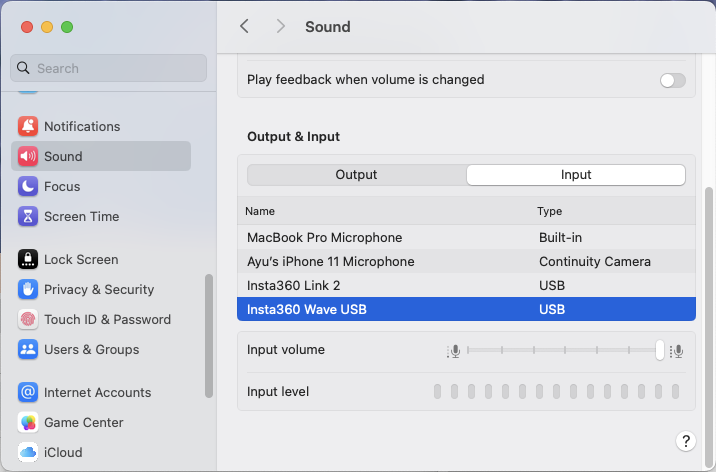Viewport: 716px width, 472px height.
Task: Switch to the Output tab
Action: click(356, 175)
